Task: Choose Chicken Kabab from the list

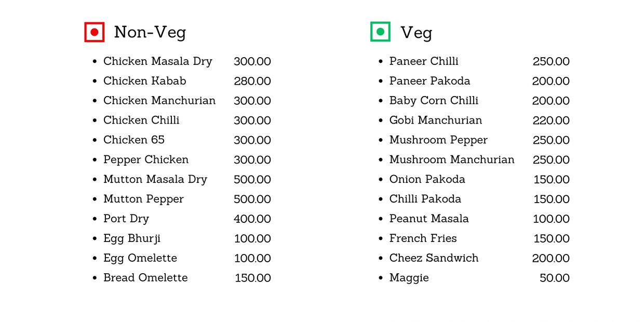Action: click(x=144, y=81)
